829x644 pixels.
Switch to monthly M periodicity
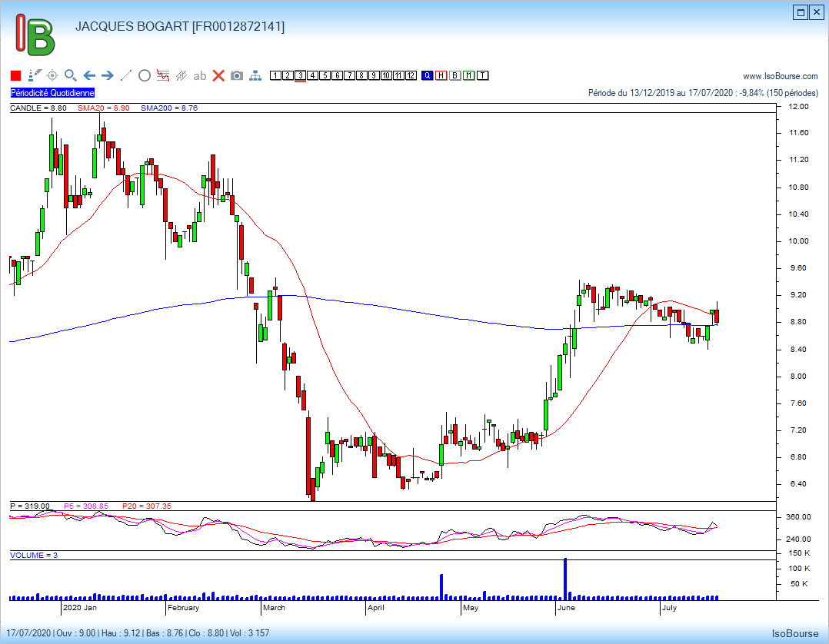click(468, 75)
